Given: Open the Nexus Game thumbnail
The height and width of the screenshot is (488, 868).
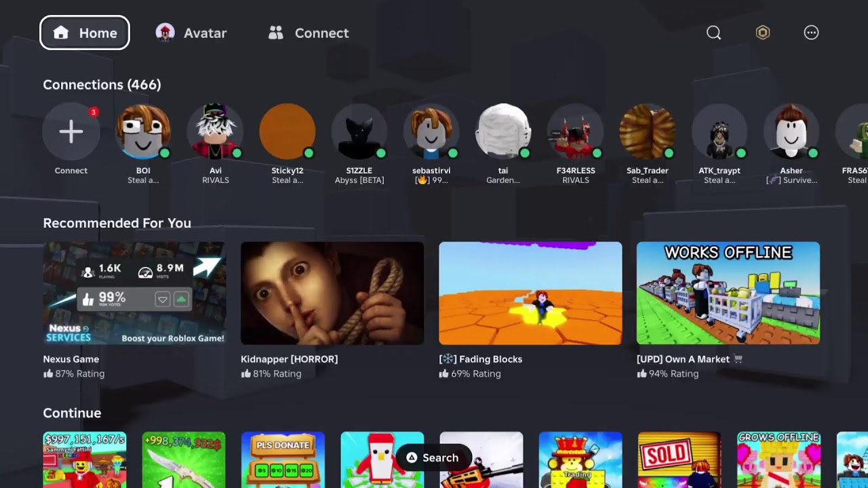Looking at the screenshot, I should [x=134, y=293].
